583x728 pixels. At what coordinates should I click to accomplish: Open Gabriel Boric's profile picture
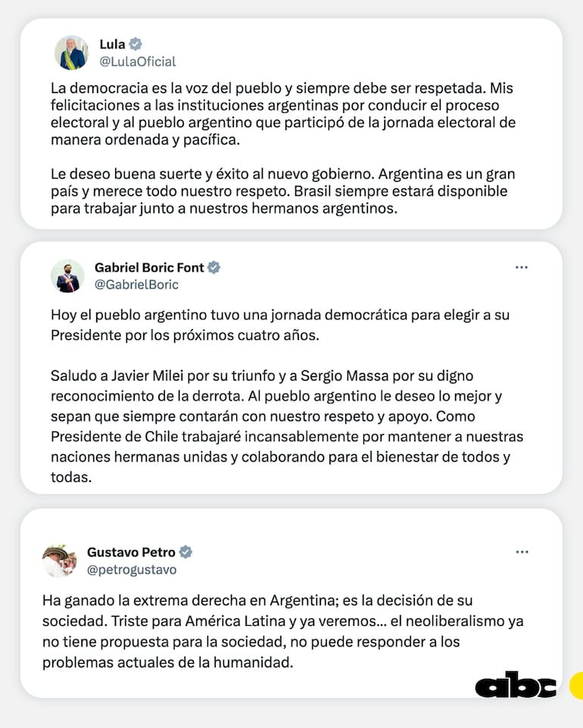coord(67,276)
